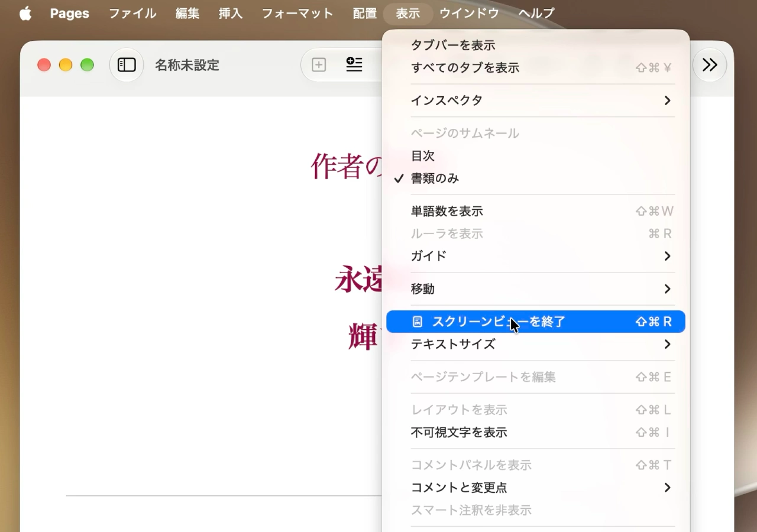The width and height of the screenshot is (757, 532).
Task: Open the ファイル menu
Action: point(132,13)
